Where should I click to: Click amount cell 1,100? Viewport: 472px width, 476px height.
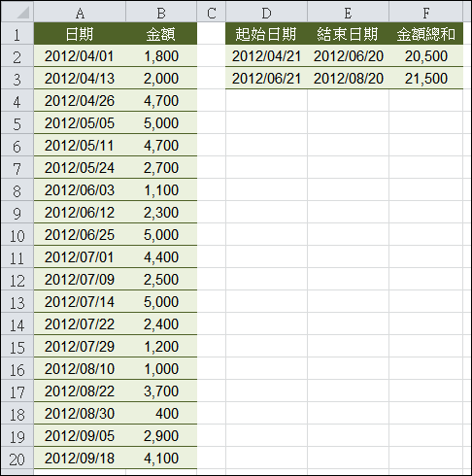(x=161, y=190)
